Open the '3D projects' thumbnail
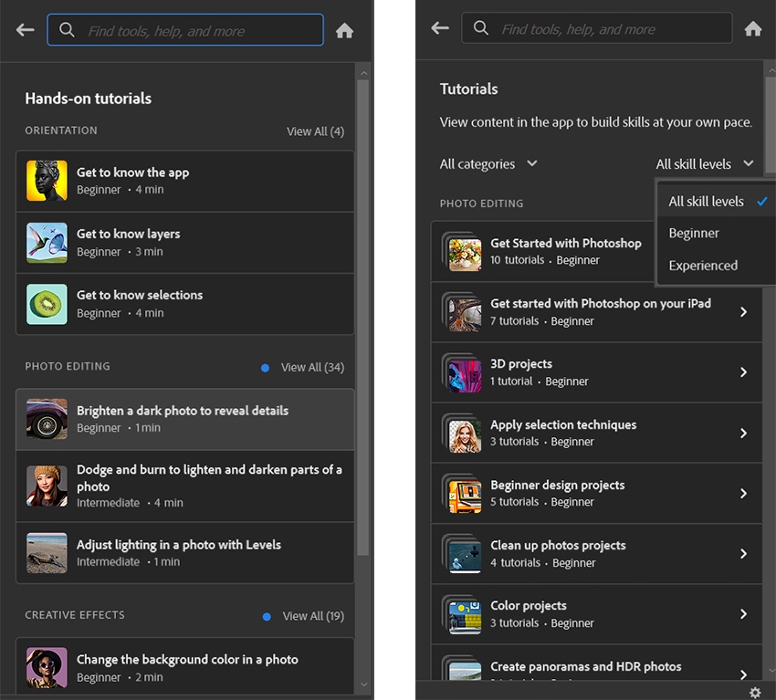This screenshot has height=700, width=776. (462, 373)
